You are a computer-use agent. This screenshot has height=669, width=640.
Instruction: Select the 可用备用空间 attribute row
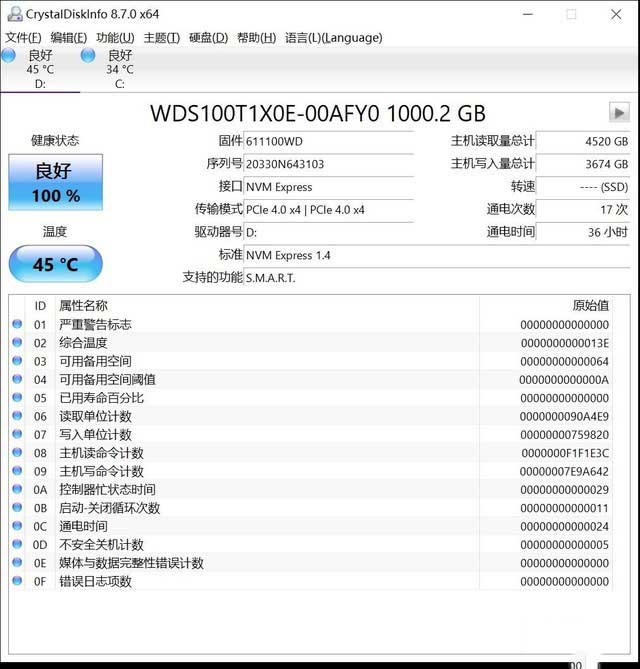311,361
